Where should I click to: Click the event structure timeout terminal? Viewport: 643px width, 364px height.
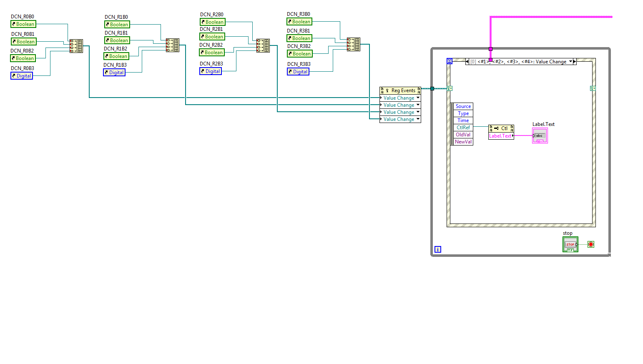(450, 61)
